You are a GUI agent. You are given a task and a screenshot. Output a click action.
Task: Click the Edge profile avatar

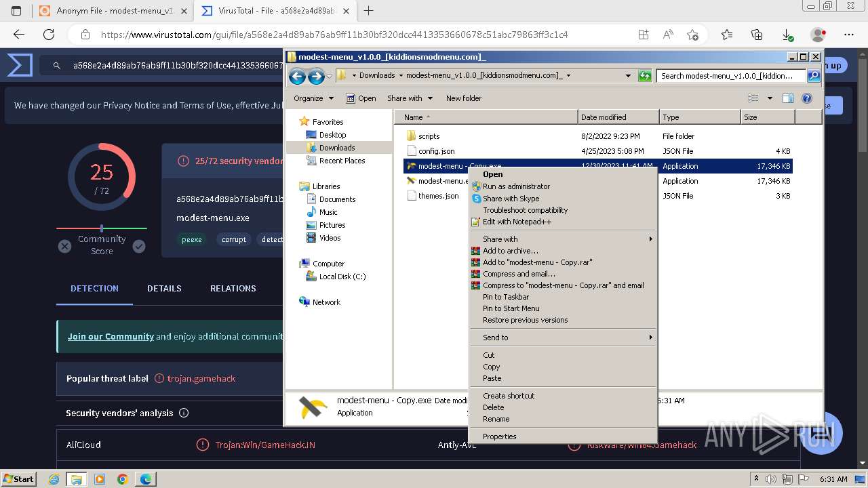pyautogui.click(x=818, y=35)
